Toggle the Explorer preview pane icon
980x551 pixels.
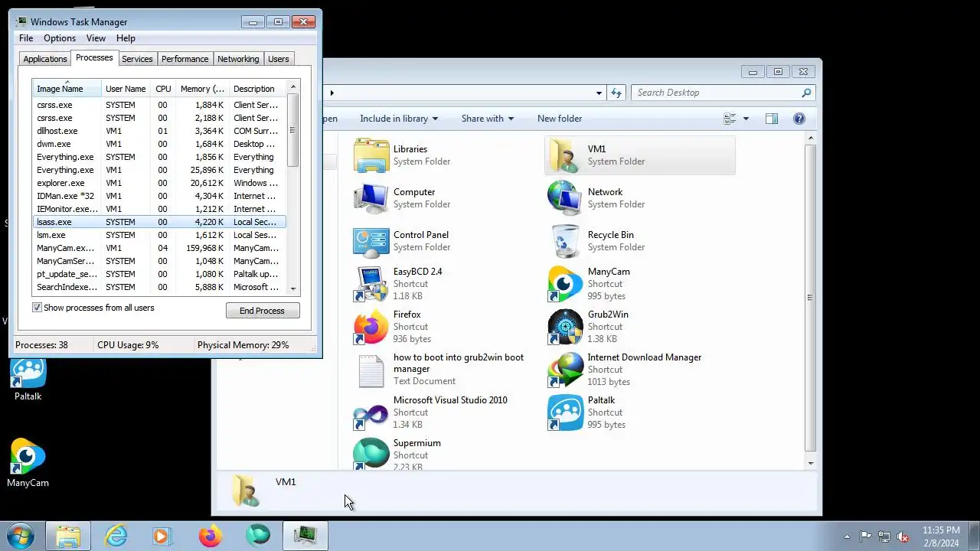772,119
